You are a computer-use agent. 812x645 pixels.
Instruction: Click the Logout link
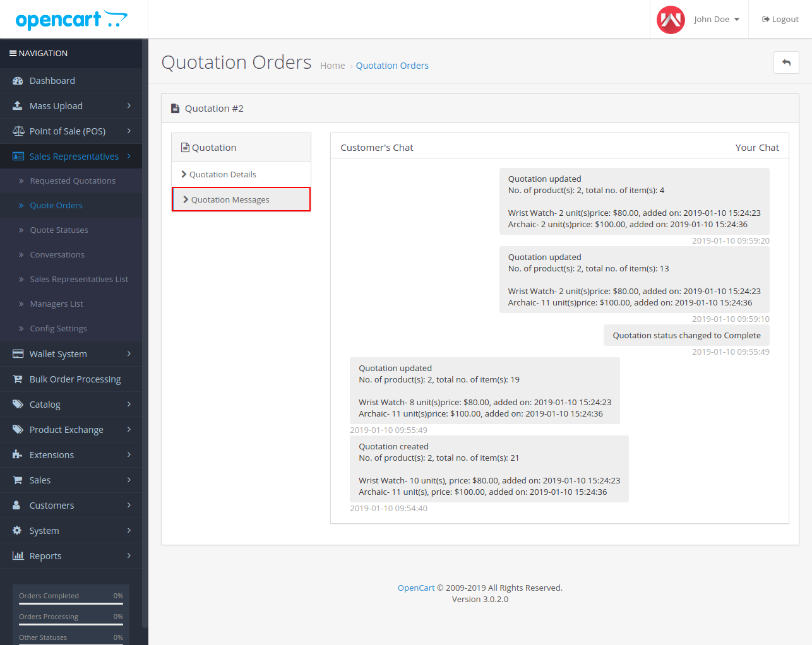click(x=780, y=20)
